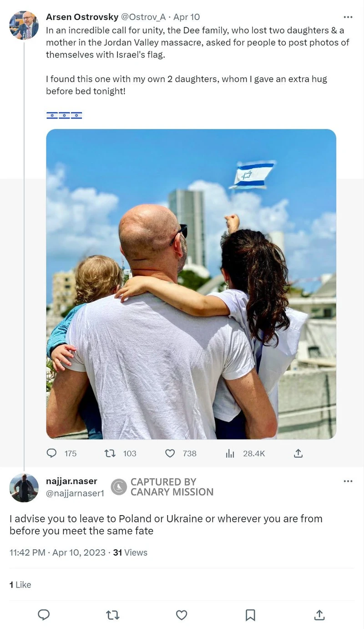Open the Apr 10 tweet date link
Image resolution: width=364 pixels, height=629 pixels.
187,17
